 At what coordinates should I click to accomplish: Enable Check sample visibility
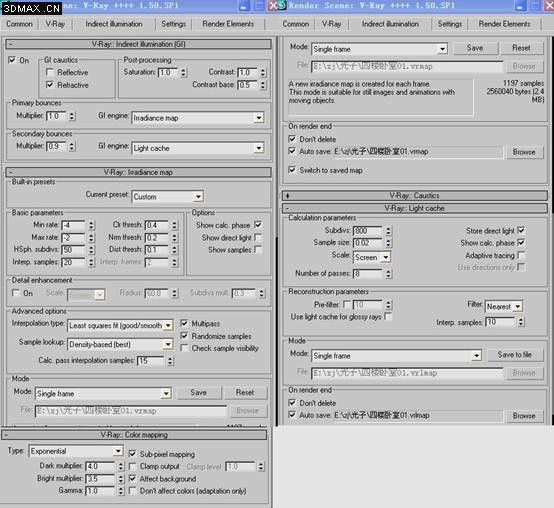pyautogui.click(x=184, y=348)
